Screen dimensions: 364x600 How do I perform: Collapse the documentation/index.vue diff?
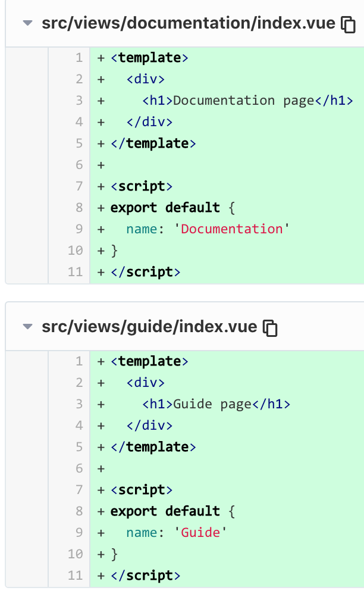[27, 23]
